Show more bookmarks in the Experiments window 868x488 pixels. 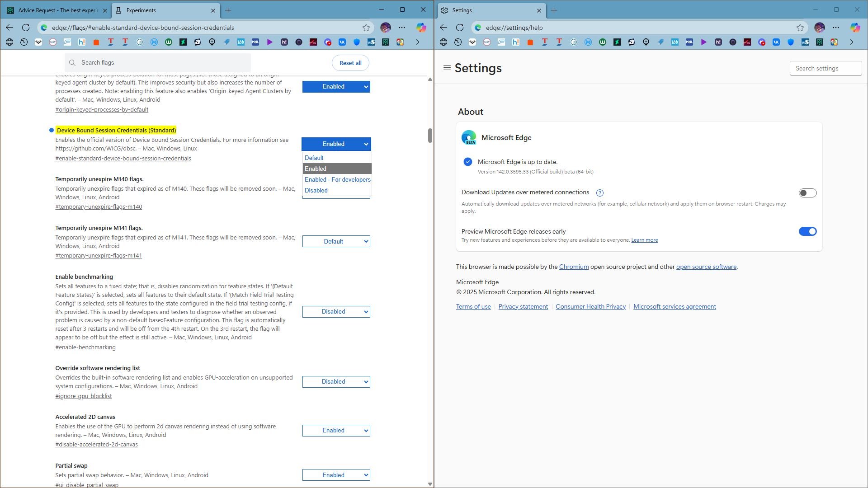[417, 42]
